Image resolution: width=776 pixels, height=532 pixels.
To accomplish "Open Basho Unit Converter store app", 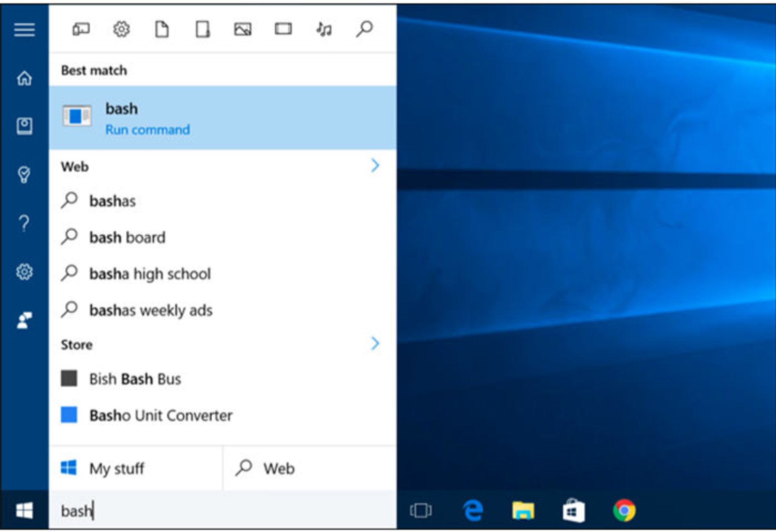I will [x=223, y=415].
